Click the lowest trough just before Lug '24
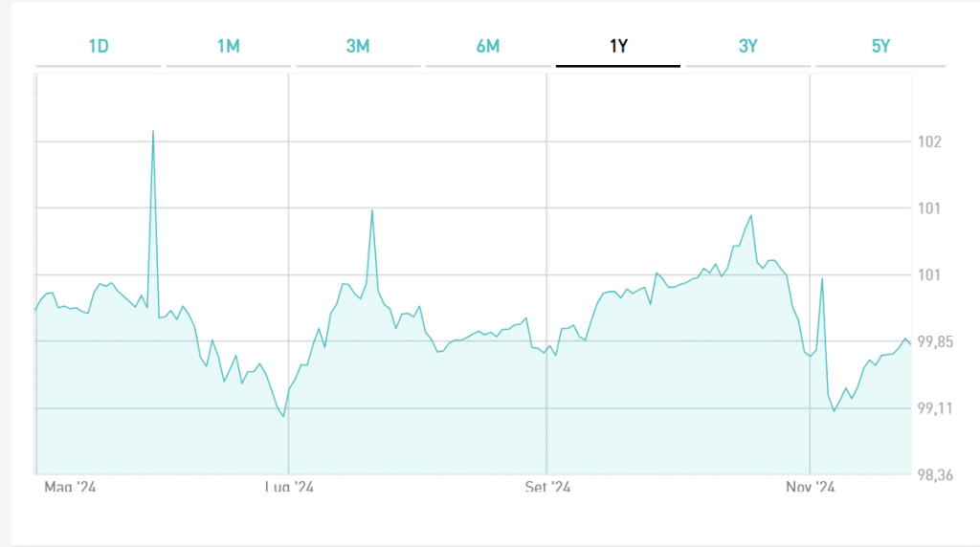This screenshot has height=547, width=980. tap(283, 416)
